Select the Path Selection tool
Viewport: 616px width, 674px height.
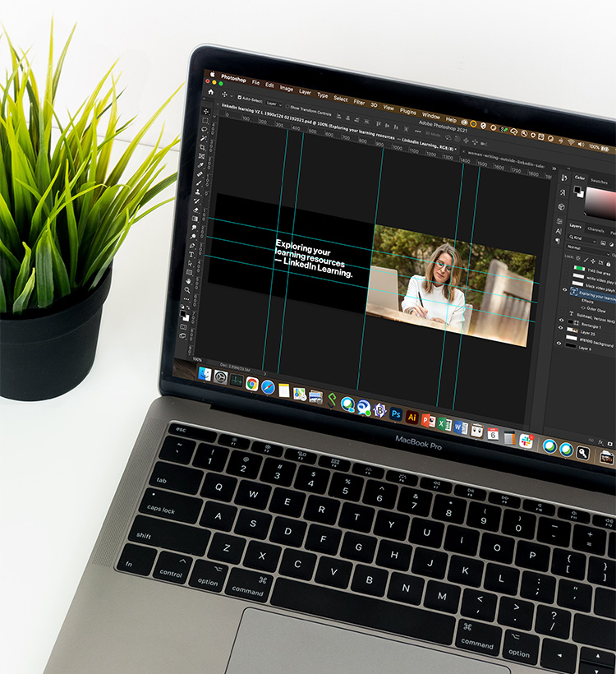(x=191, y=264)
